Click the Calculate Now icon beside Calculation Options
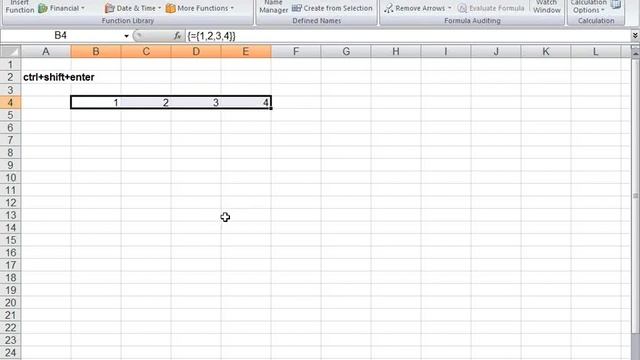Screen dimensions: 640x360 pos(616,5)
